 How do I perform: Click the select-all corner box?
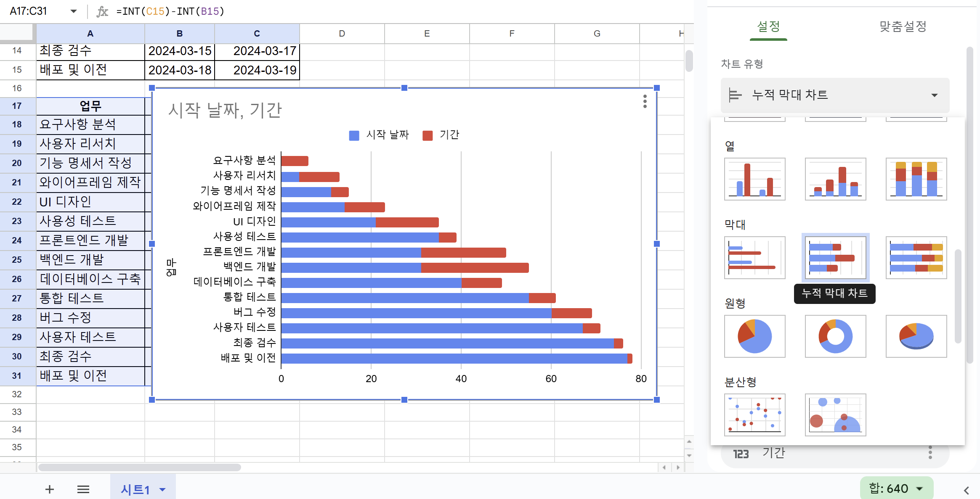(x=17, y=34)
